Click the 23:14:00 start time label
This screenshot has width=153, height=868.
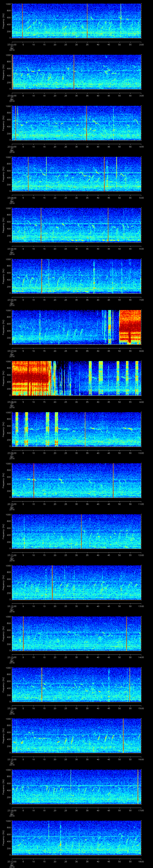(x=12, y=708)
